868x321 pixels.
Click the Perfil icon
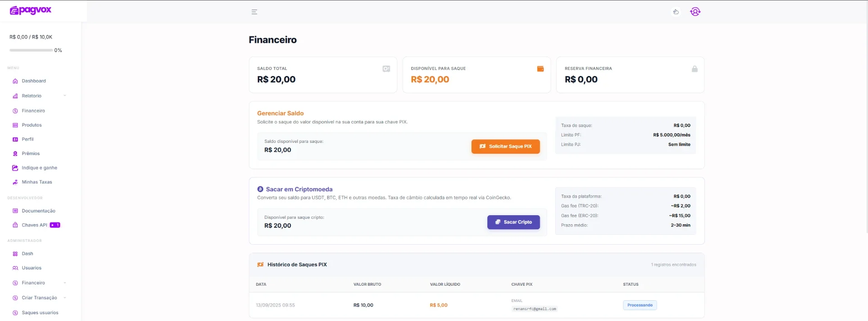coord(15,139)
